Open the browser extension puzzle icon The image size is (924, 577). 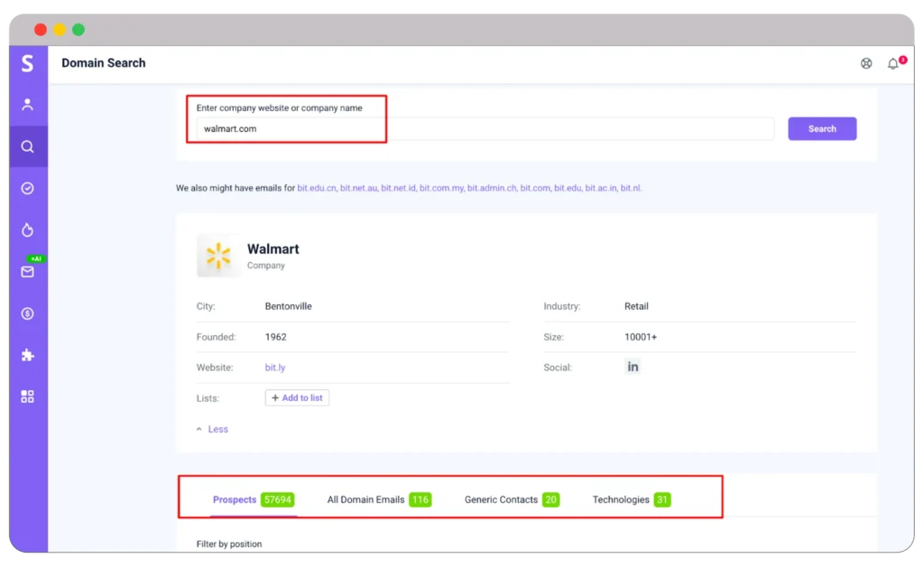tap(27, 354)
